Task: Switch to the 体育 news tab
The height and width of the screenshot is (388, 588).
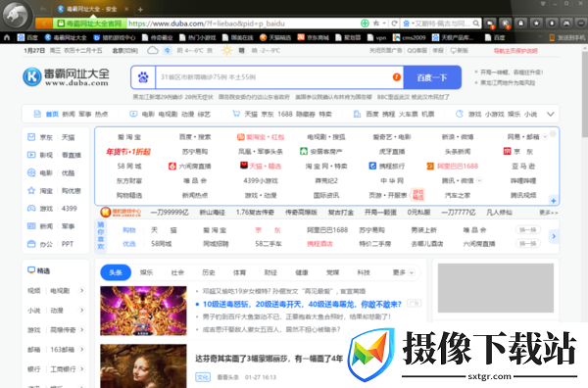Action: 239,272
